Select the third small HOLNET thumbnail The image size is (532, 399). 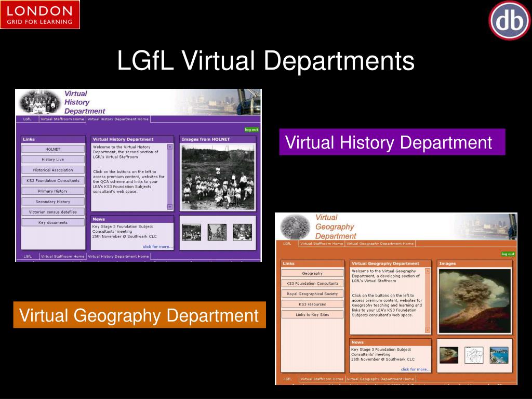pos(242,232)
